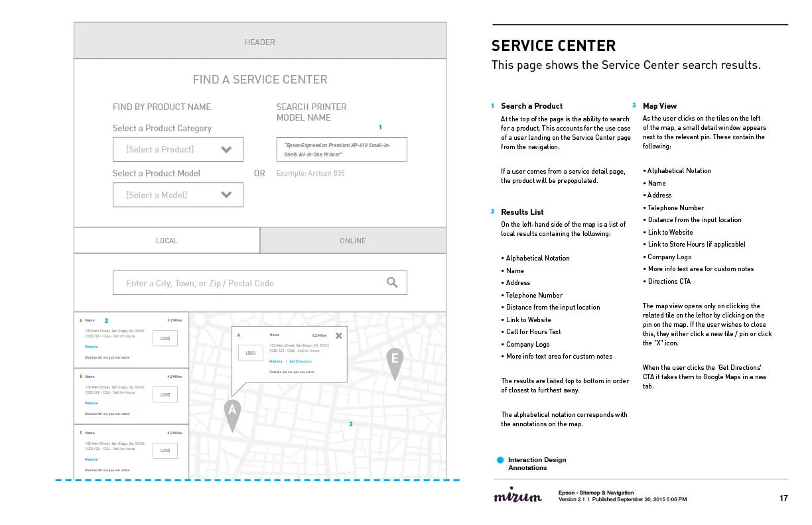This screenshot has width=812, height=525.
Task: Click the 'Results List' annotation heading
Action: click(x=522, y=212)
